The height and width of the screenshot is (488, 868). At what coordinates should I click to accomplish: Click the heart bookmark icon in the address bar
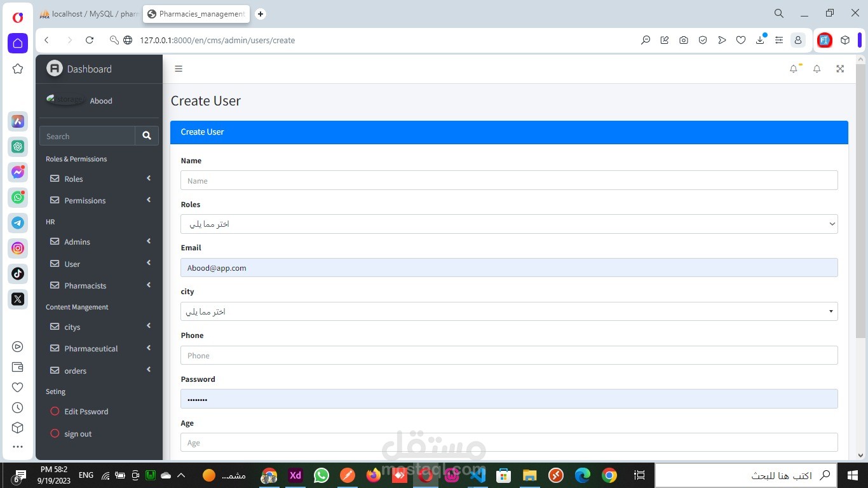click(x=741, y=40)
